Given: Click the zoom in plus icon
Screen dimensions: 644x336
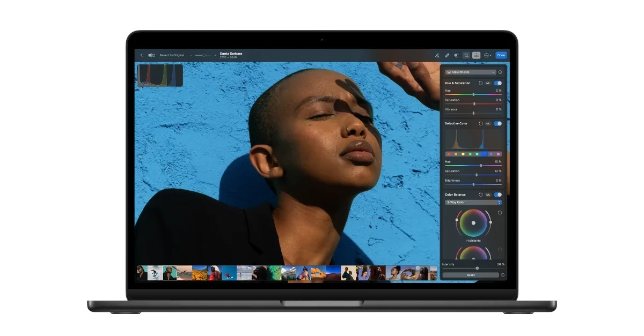Looking at the screenshot, I should coord(214,55).
